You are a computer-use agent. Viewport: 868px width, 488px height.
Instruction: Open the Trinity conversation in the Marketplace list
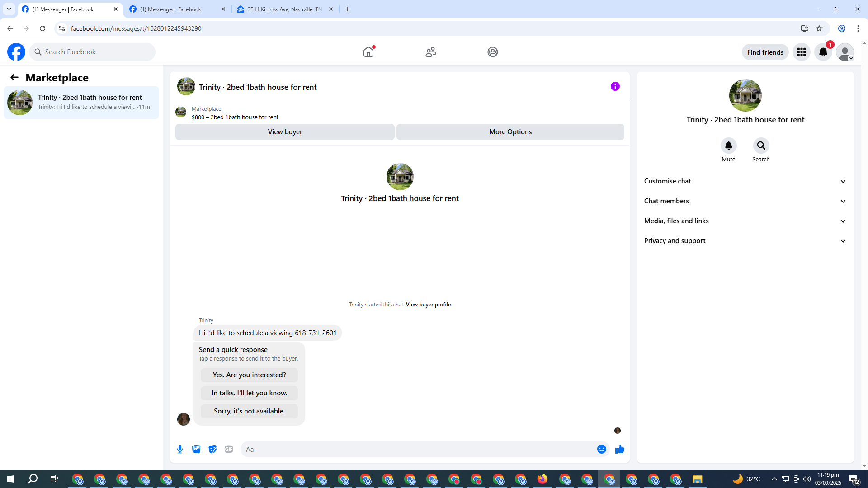click(x=81, y=103)
